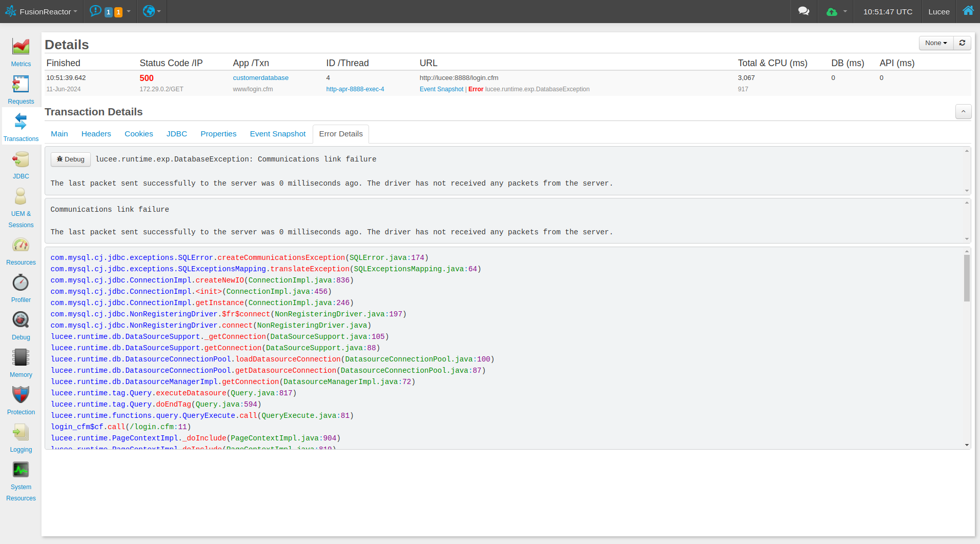This screenshot has width=980, height=544.
Task: Click the QueryExecute.call stack trace line
Action: tap(202, 415)
